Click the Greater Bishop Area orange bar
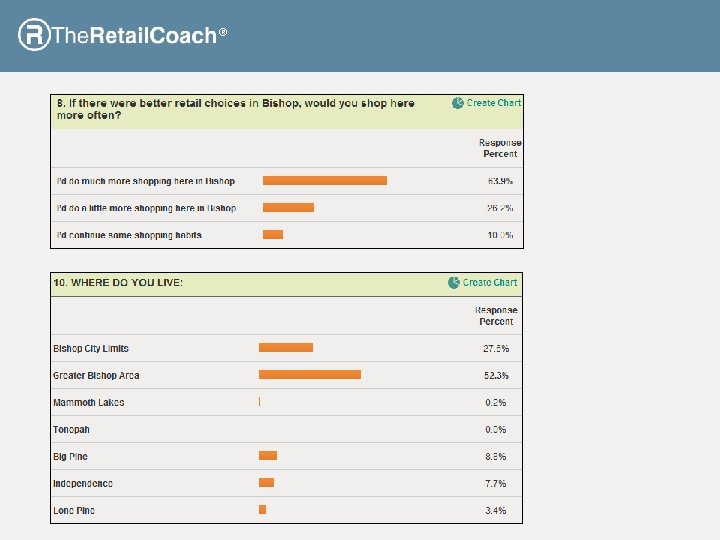 pyautogui.click(x=310, y=375)
